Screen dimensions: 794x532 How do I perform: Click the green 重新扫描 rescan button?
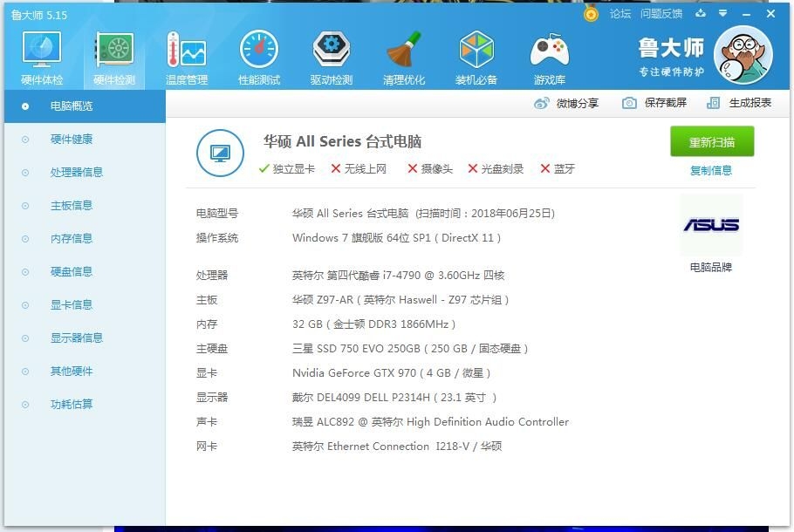712,142
